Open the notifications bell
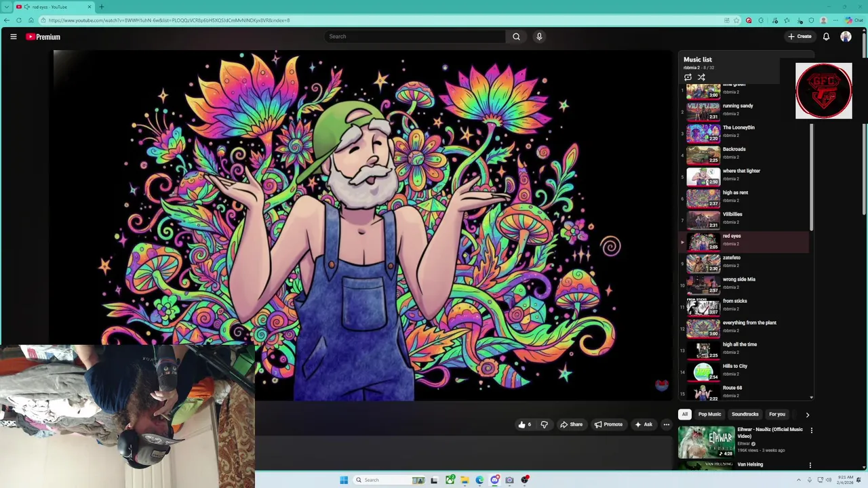 826,37
